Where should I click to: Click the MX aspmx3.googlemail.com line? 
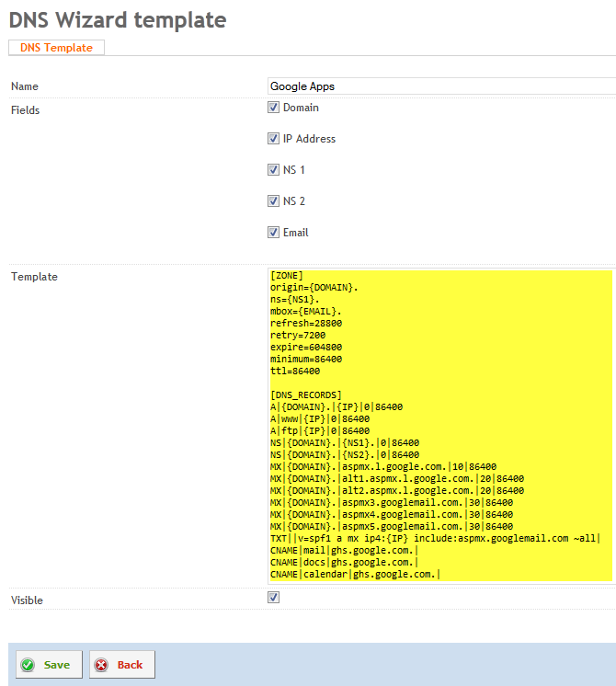pyautogui.click(x=392, y=503)
